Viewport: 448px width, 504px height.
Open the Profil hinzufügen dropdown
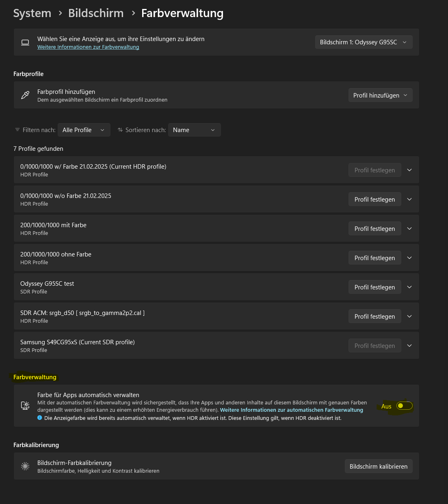tap(380, 95)
